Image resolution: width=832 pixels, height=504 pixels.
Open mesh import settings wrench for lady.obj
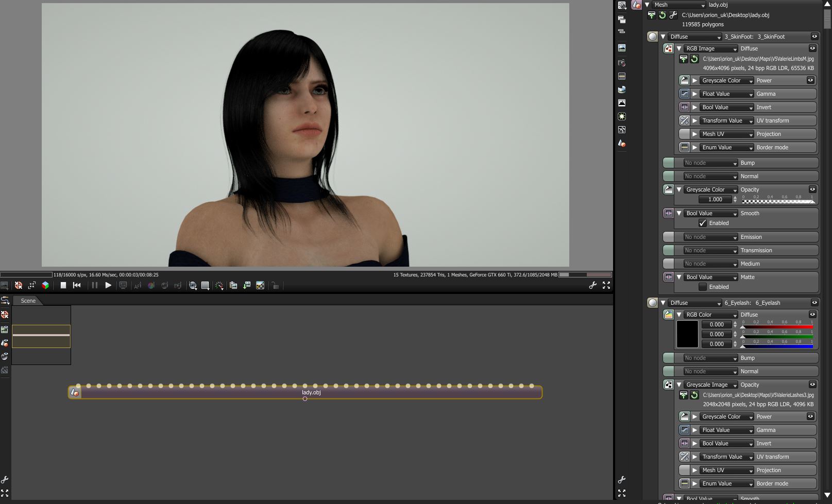pyautogui.click(x=673, y=15)
